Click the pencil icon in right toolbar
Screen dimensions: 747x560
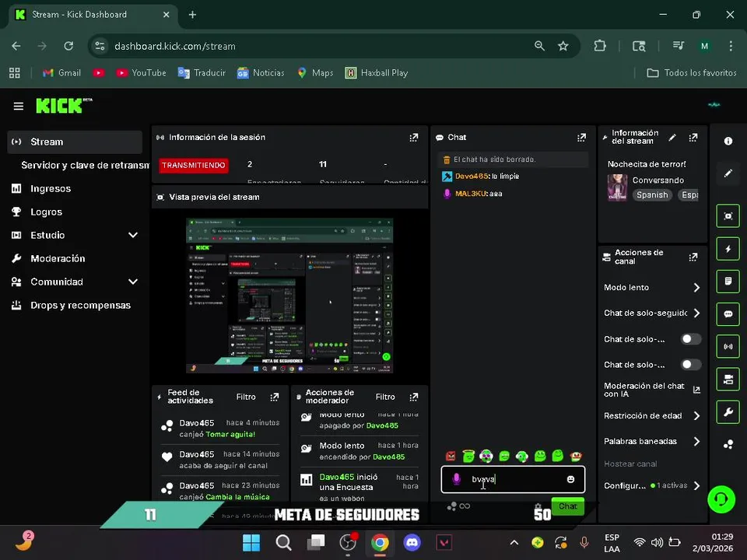(x=728, y=173)
